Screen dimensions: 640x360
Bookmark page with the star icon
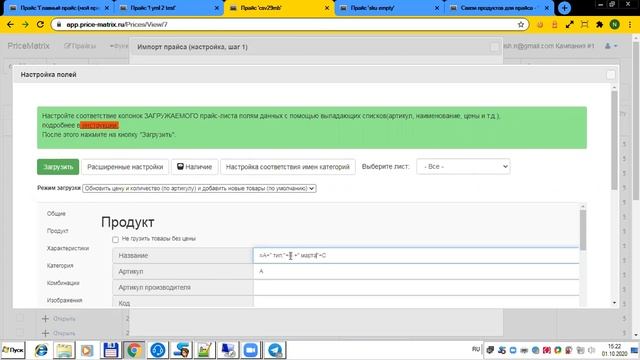click(521, 24)
